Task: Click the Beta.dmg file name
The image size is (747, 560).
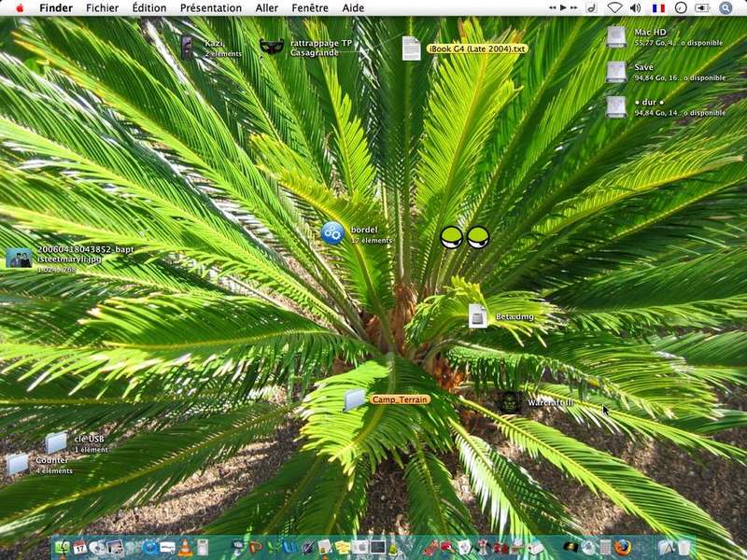Action: click(514, 316)
